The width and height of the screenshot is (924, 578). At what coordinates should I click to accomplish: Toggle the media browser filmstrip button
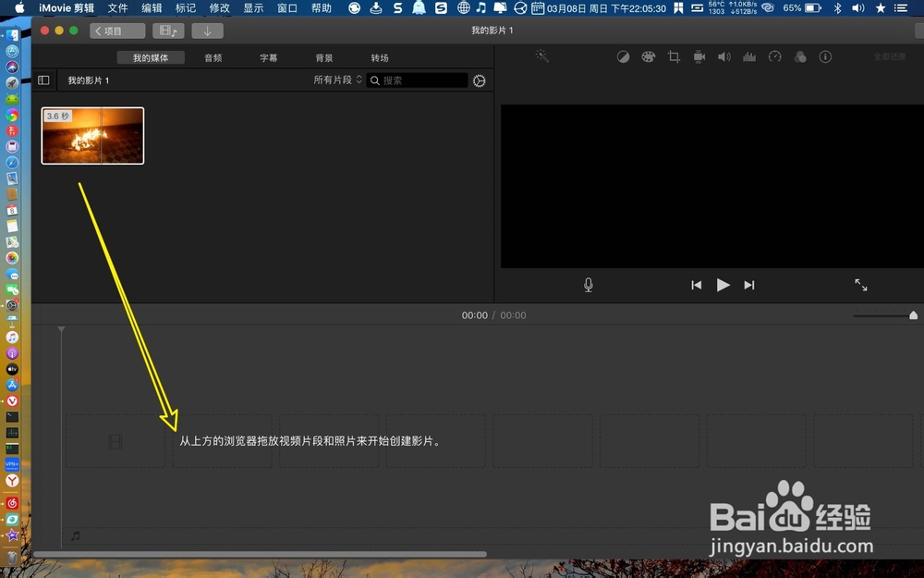click(x=168, y=31)
